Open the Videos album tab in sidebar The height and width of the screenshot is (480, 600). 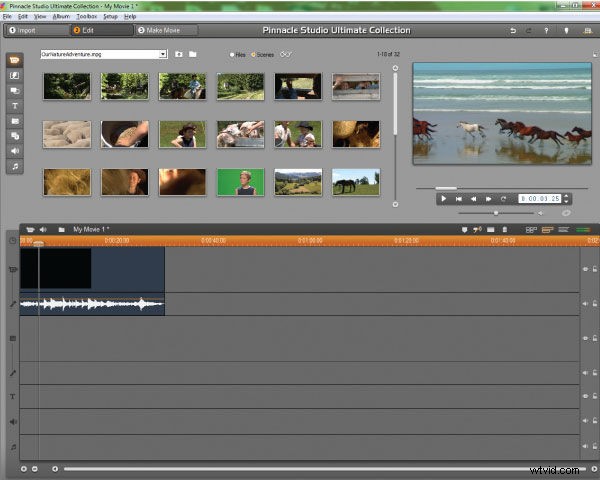pyautogui.click(x=15, y=60)
